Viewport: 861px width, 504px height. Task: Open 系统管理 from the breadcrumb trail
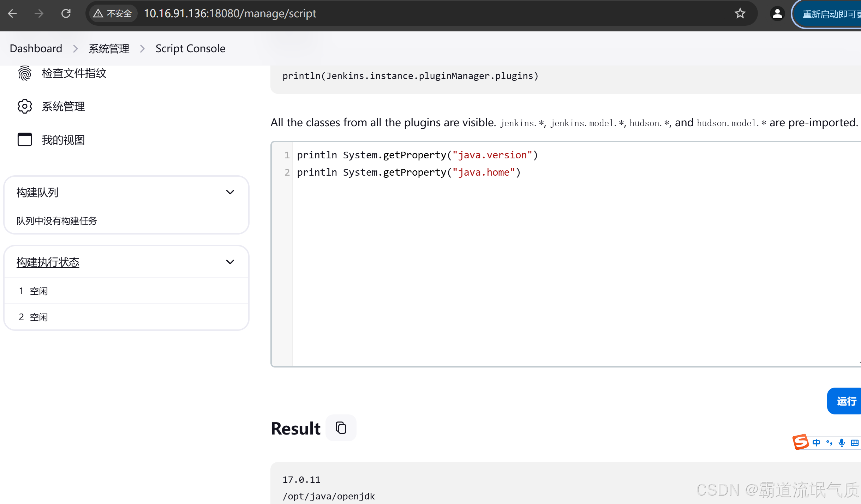click(x=109, y=48)
